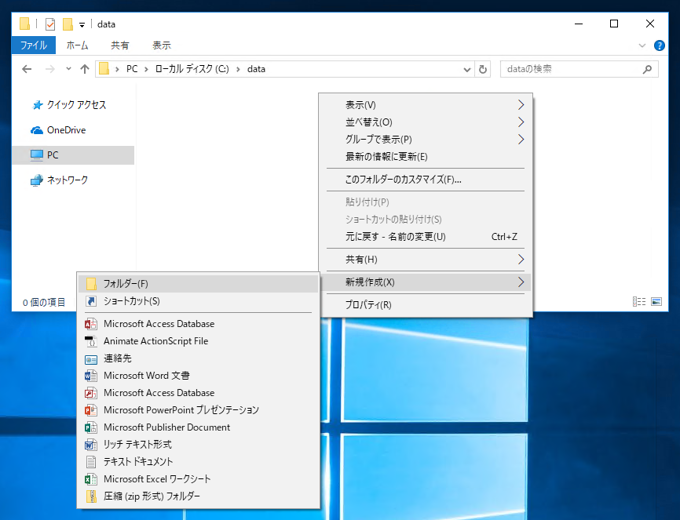The width and height of the screenshot is (680, 520).
Task: Switch to large icons view in status bar
Action: pos(657,301)
